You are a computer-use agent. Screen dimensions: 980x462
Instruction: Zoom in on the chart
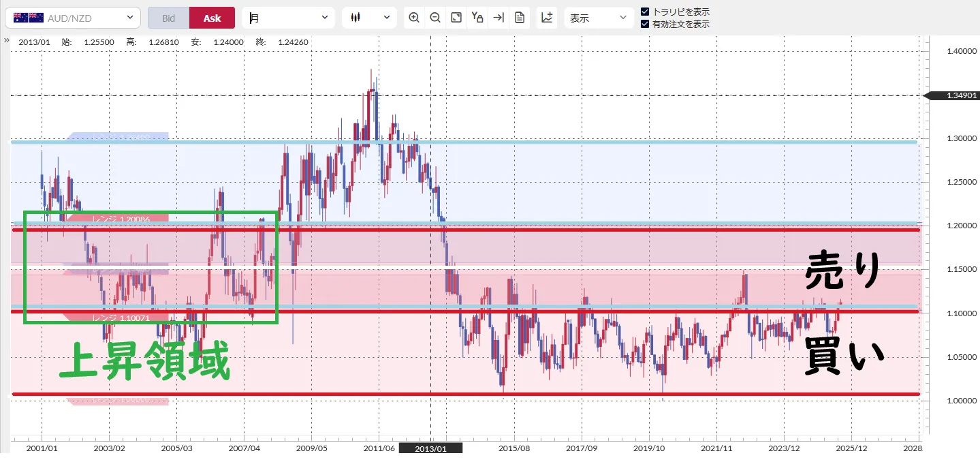pyautogui.click(x=414, y=18)
